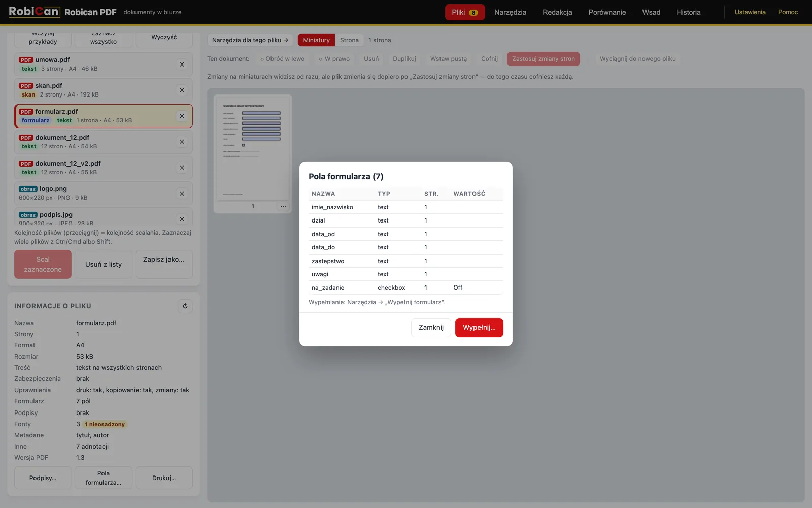Switch to the Miniatury view

[316, 40]
